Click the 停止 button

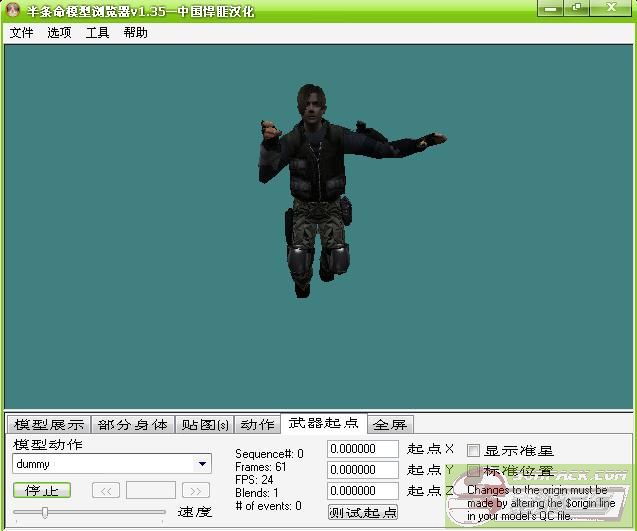(x=42, y=490)
